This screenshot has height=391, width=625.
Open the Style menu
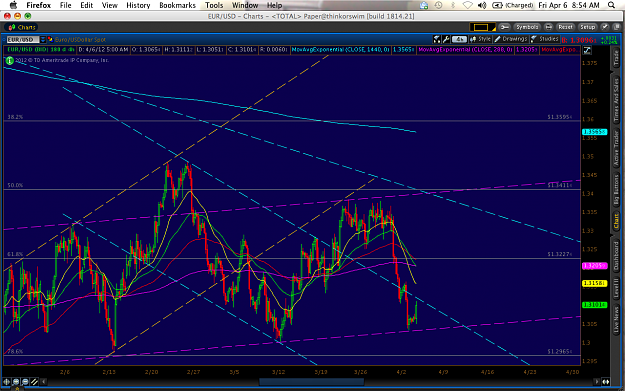pos(480,39)
